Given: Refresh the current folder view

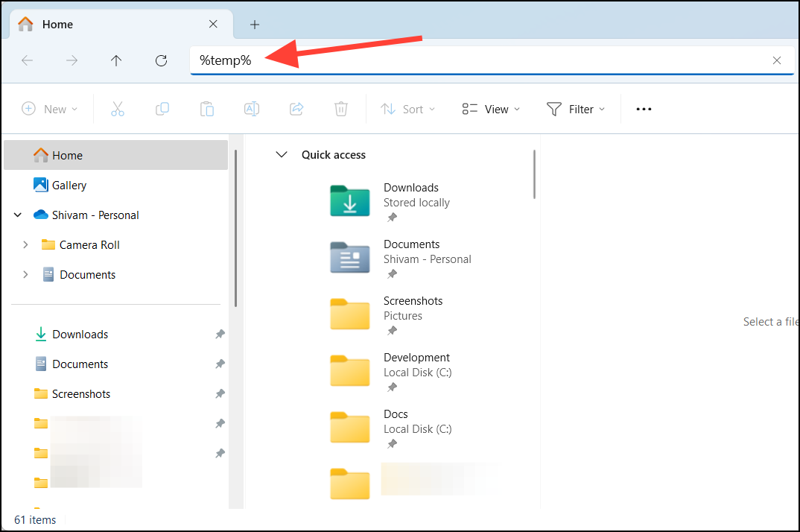Looking at the screenshot, I should (161, 60).
